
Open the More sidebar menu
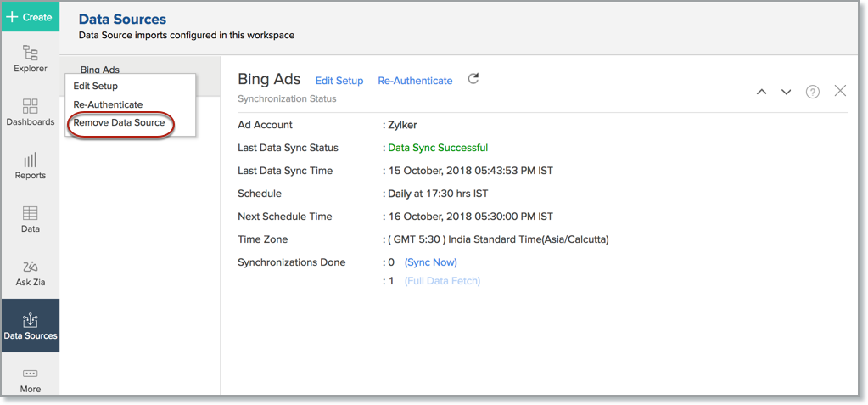[x=31, y=380]
